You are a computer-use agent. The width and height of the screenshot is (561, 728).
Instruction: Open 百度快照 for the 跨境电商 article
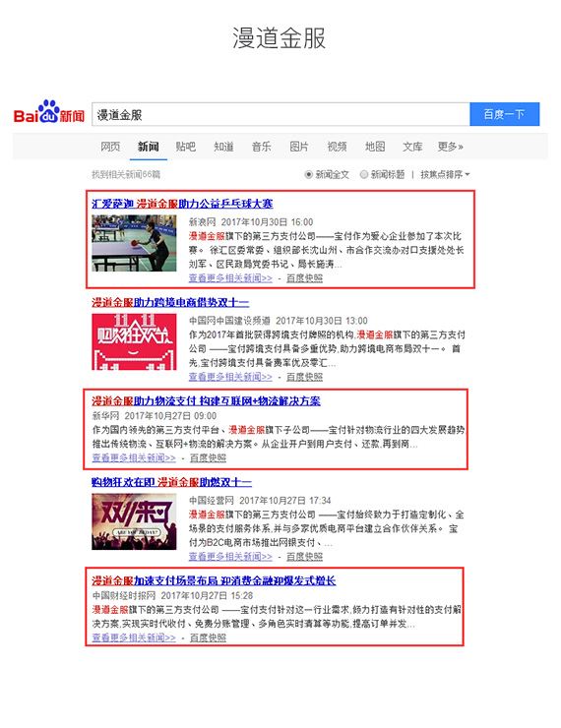pos(305,377)
